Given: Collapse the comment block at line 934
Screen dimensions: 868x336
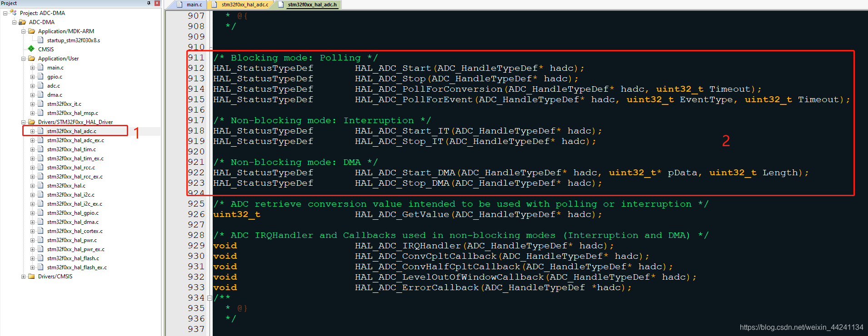Looking at the screenshot, I should click(210, 298).
